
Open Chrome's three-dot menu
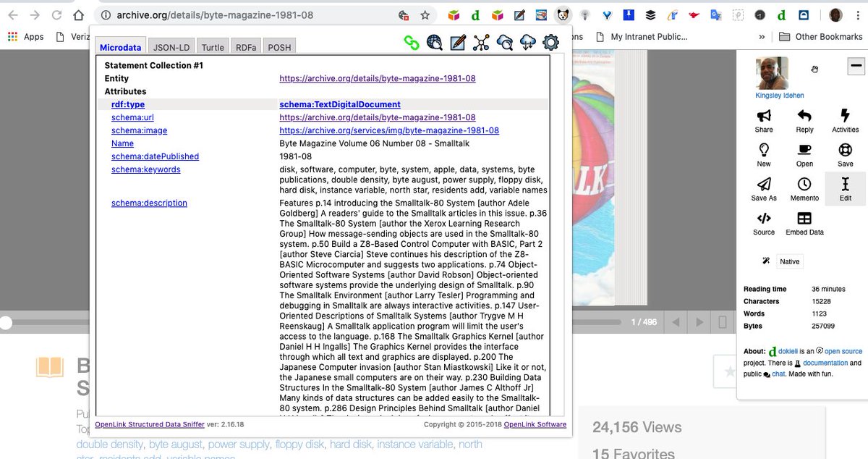(858, 14)
